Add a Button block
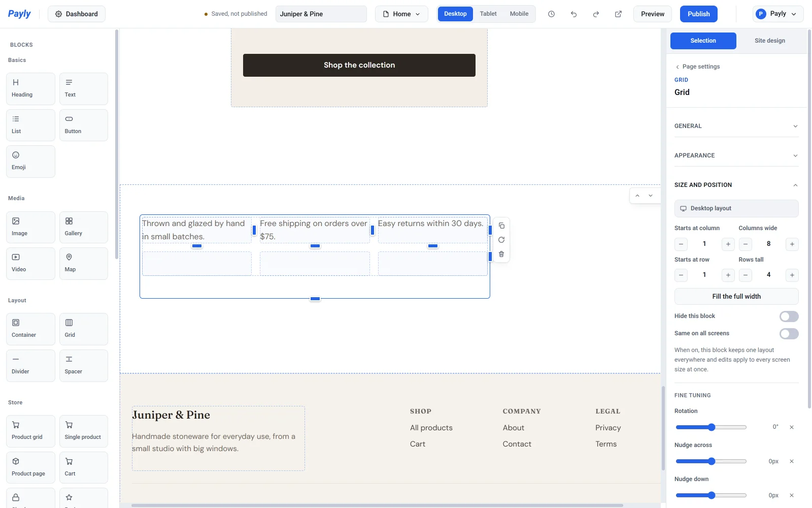Screen dimensions: 812x508 point(84,125)
